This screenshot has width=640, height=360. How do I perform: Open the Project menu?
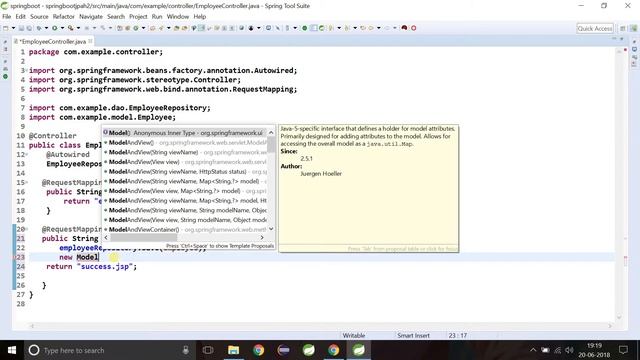pyautogui.click(x=138, y=17)
